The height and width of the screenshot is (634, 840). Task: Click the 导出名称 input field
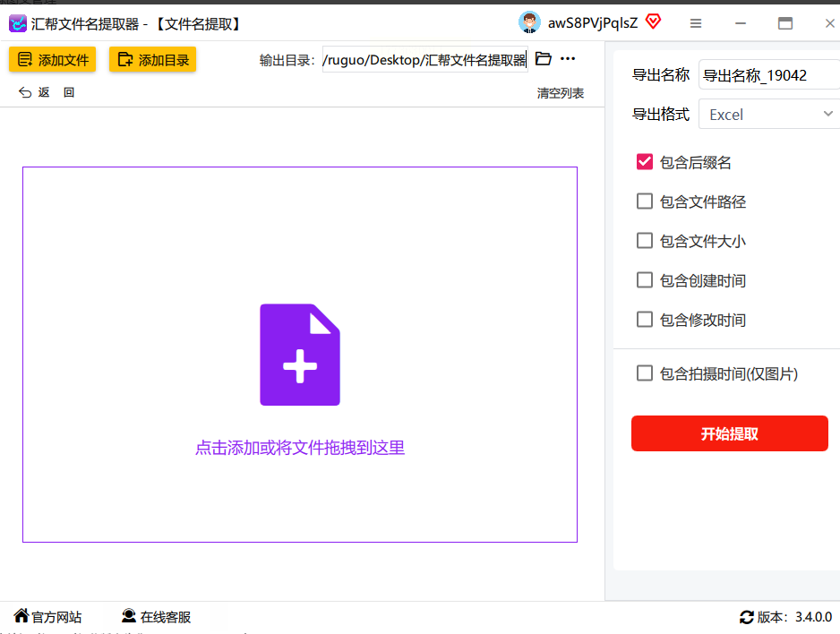click(x=767, y=75)
